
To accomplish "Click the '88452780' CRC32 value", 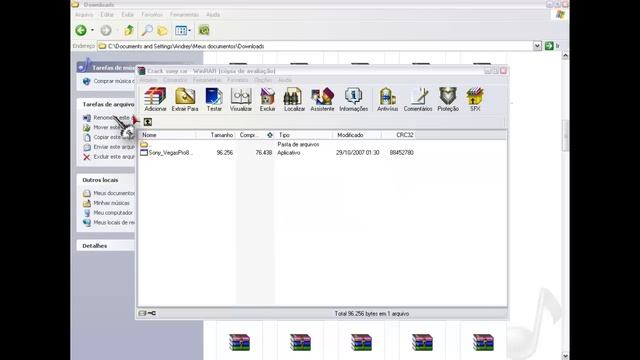I will 402,153.
